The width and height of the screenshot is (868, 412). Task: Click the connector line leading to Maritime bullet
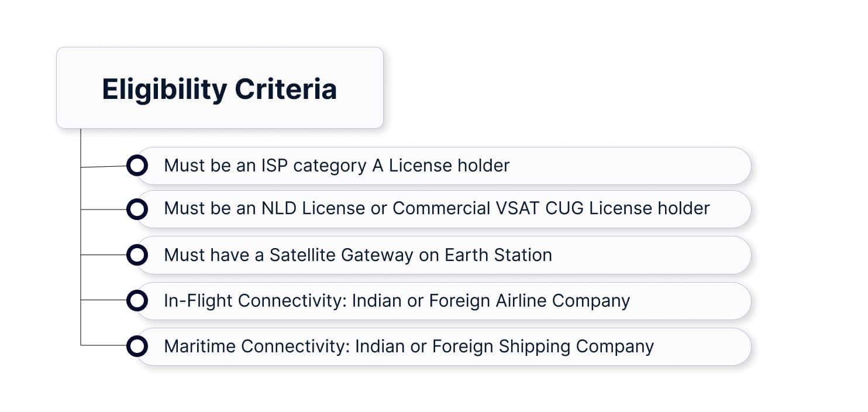(104, 345)
